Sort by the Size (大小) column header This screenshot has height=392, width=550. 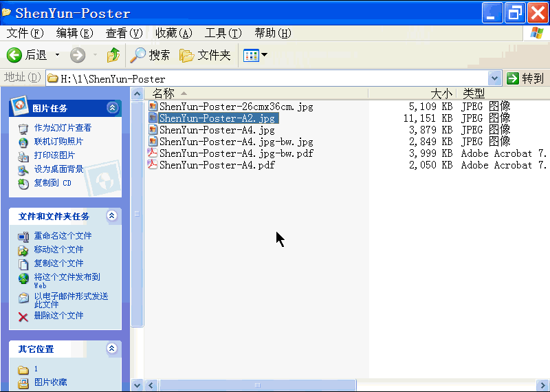coord(441,93)
